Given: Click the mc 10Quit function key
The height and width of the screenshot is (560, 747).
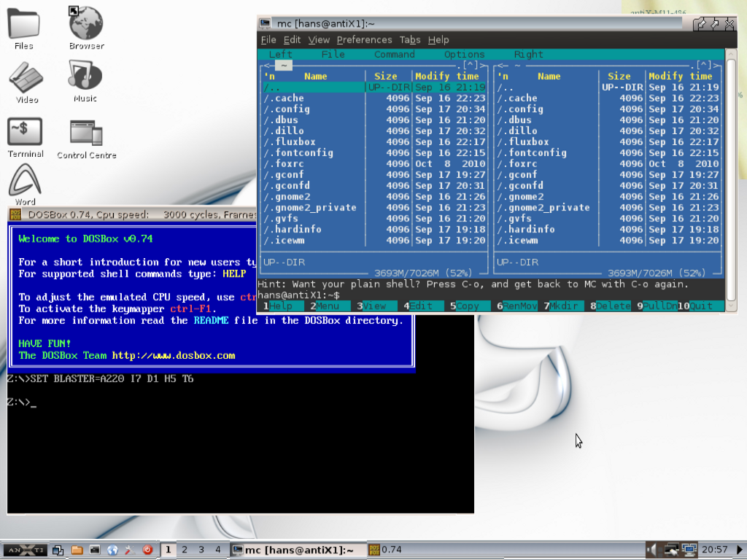Looking at the screenshot, I should click(x=701, y=306).
